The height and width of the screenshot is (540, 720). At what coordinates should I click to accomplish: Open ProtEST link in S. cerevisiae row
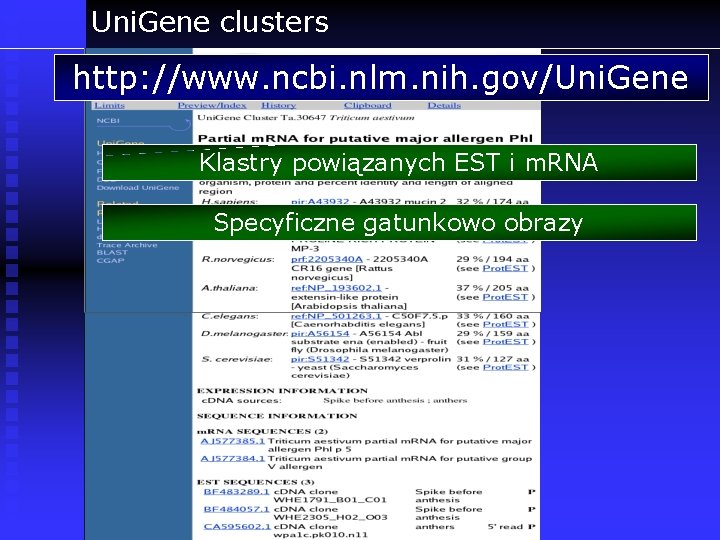click(x=505, y=367)
